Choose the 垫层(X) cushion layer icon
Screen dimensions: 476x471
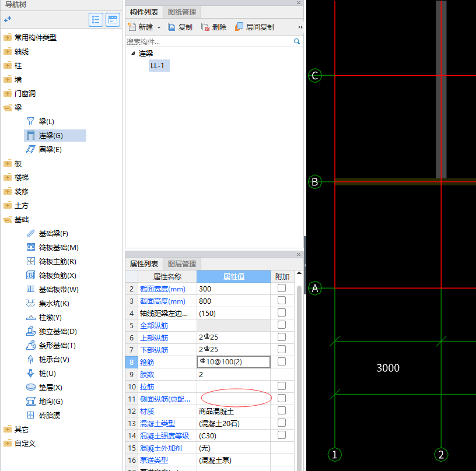click(31, 387)
